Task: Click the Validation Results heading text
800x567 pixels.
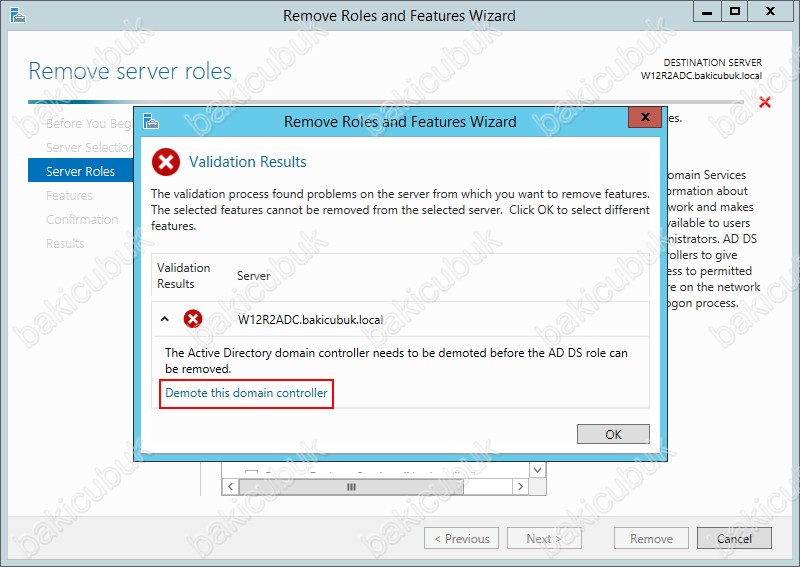Action: tap(247, 162)
